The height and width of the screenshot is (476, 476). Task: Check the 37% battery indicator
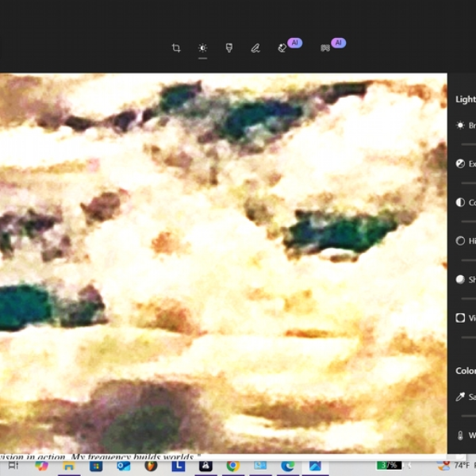pos(390,465)
